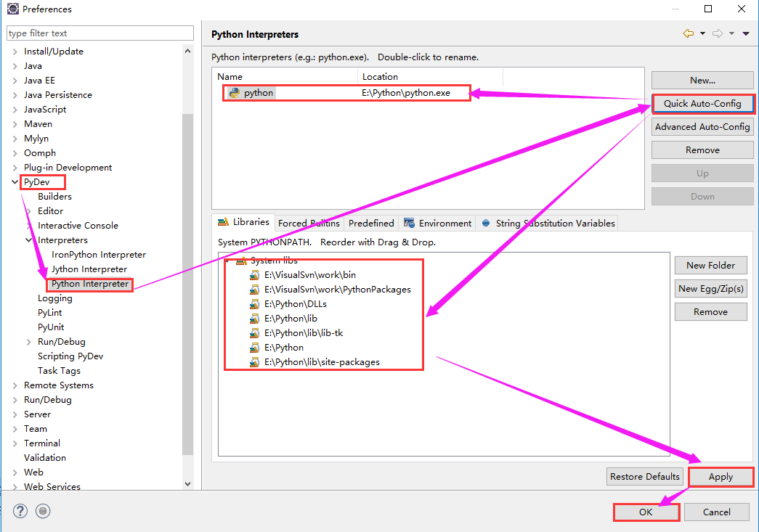Click the Help question mark icon
759x532 pixels.
click(x=20, y=511)
